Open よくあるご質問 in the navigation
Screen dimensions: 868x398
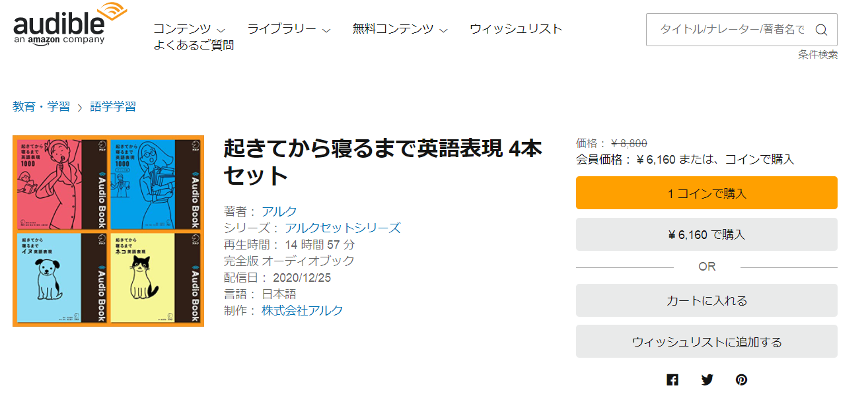tap(194, 46)
